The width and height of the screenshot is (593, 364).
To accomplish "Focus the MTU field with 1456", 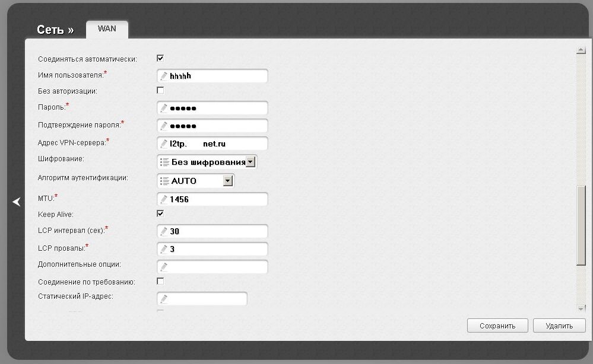I will (x=212, y=199).
